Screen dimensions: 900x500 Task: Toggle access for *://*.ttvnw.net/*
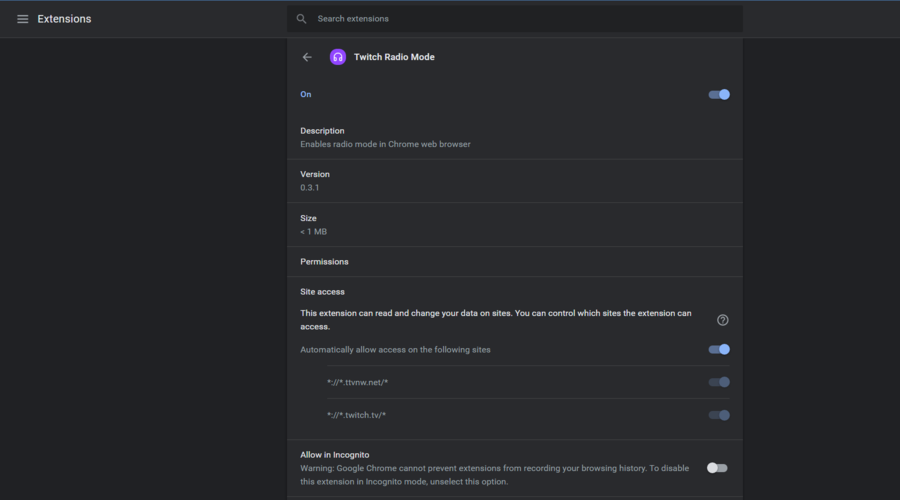click(719, 382)
